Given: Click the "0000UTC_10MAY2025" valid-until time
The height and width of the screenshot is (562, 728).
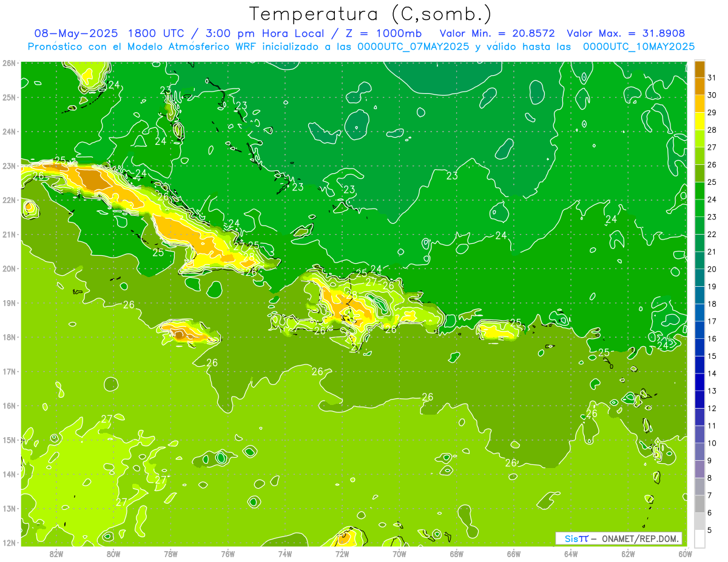Looking at the screenshot, I should tap(639, 47).
